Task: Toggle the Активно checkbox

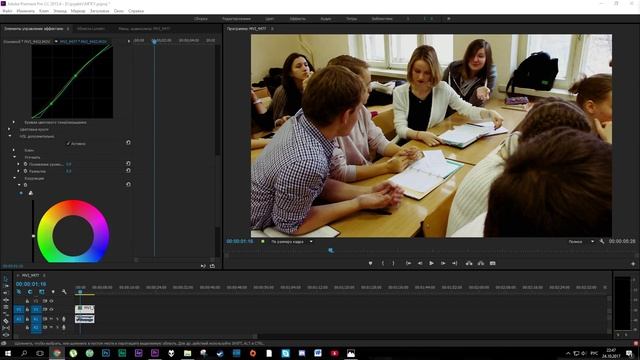Action: coord(68,144)
